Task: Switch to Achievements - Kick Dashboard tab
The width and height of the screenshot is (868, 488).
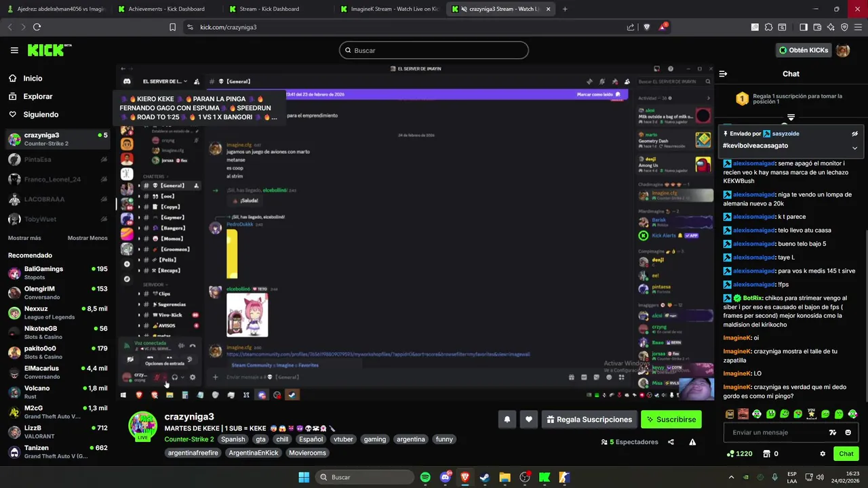Action: click(165, 9)
